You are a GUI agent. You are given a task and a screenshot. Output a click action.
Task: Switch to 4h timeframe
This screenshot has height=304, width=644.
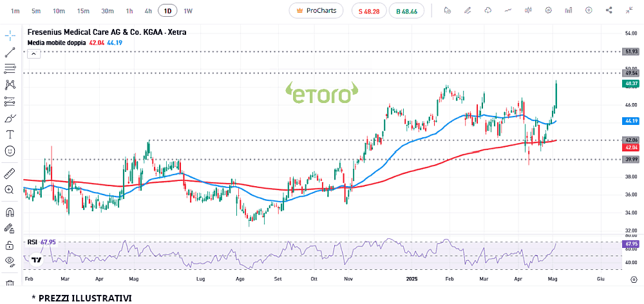click(148, 11)
